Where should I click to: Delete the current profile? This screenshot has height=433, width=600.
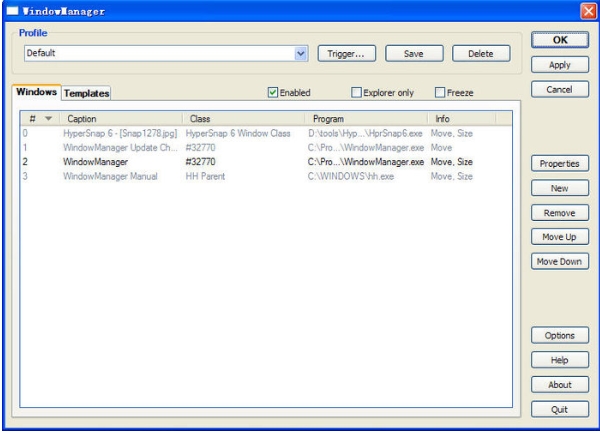(481, 54)
